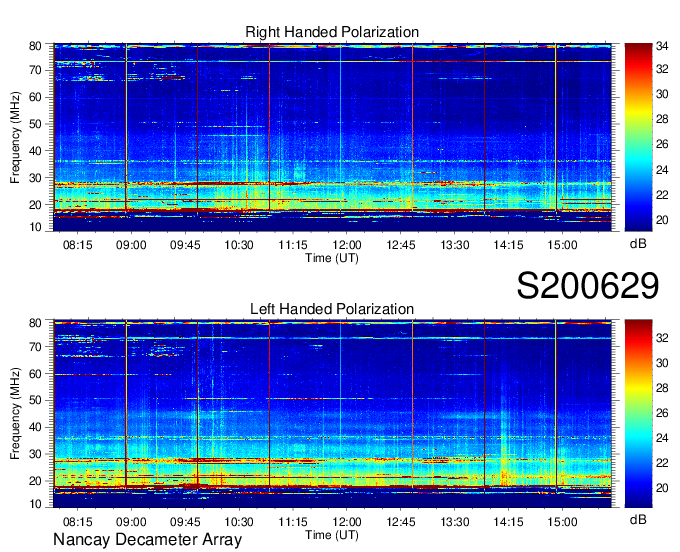Click the 14:15 tick of lower plot
Image resolution: width=680 pixels, height=552 pixels.
pyautogui.click(x=508, y=522)
